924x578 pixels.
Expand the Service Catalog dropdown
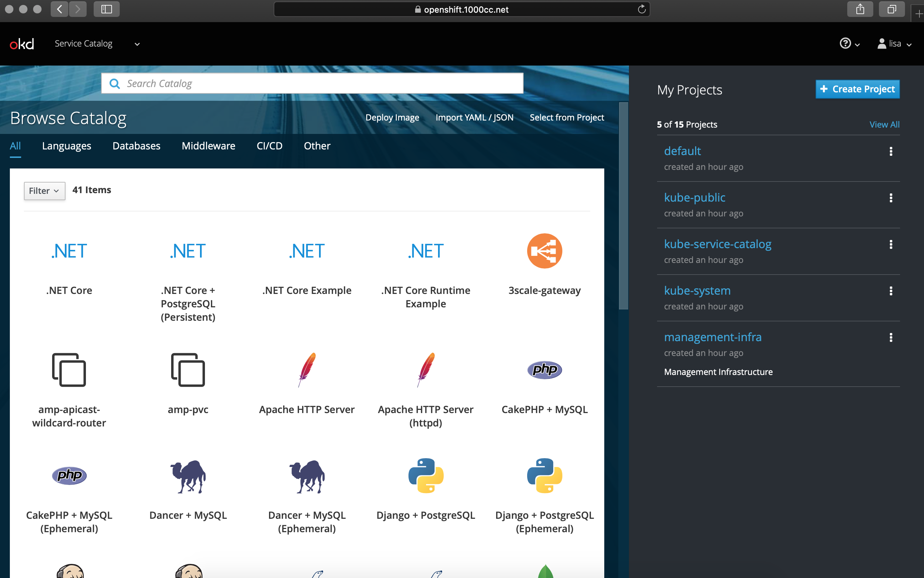click(x=97, y=44)
